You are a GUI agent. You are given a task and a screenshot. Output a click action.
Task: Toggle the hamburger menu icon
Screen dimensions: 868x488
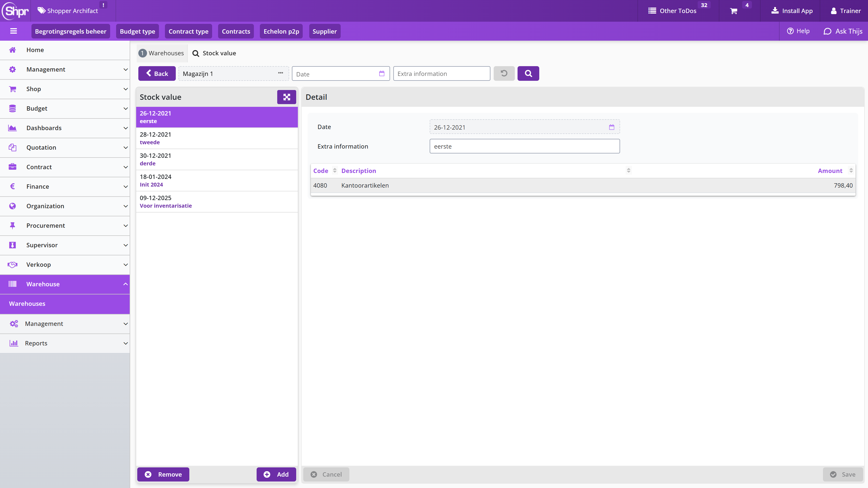[x=14, y=31]
